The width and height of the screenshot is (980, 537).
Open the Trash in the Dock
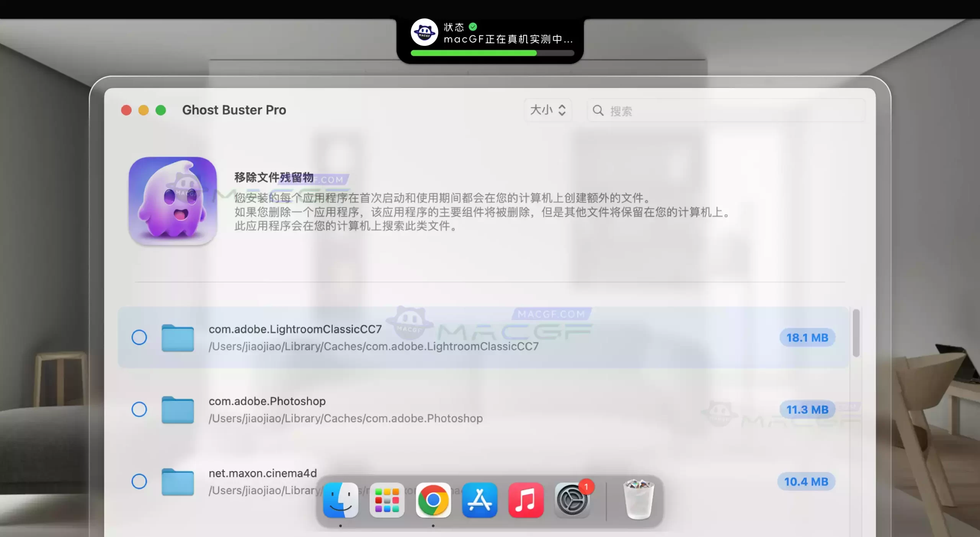click(639, 500)
